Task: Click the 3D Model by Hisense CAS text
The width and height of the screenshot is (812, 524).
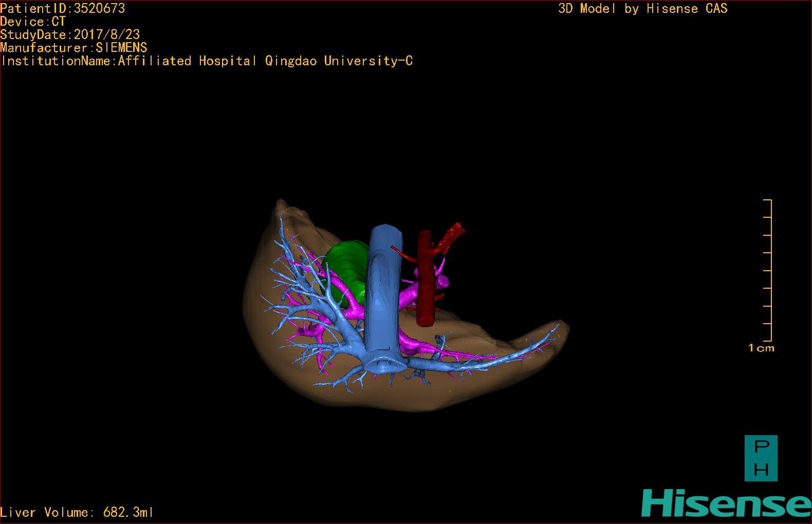Action: pos(643,9)
